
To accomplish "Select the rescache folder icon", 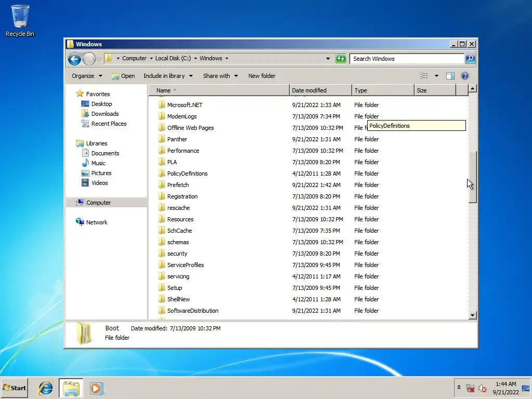I will pyautogui.click(x=162, y=207).
